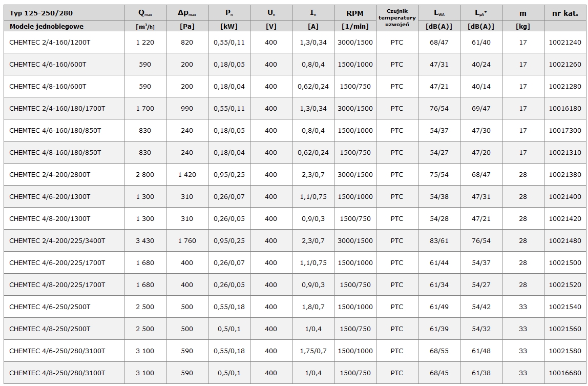Select the 1 420 pressure value
The width and height of the screenshot is (588, 386).
coord(187,175)
